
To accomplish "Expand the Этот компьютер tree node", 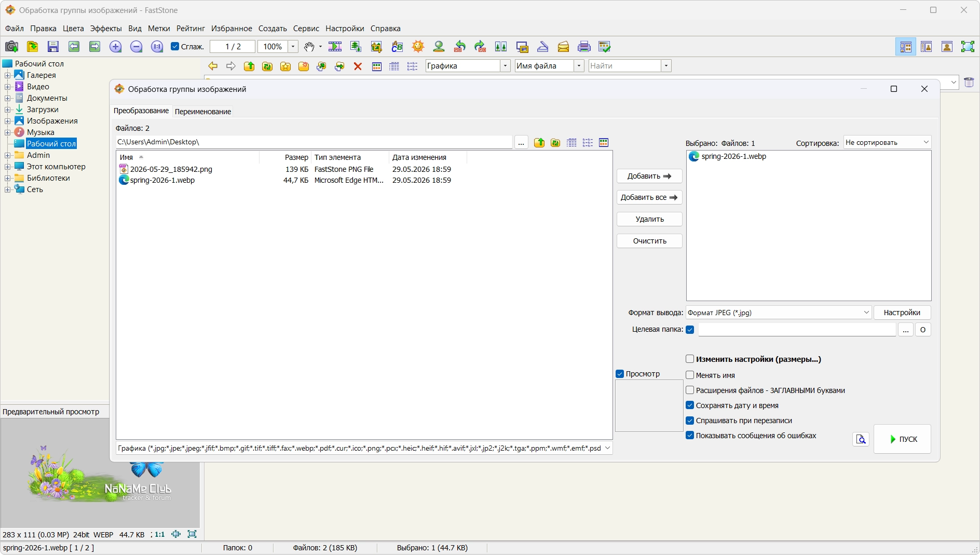I will pos(8,167).
